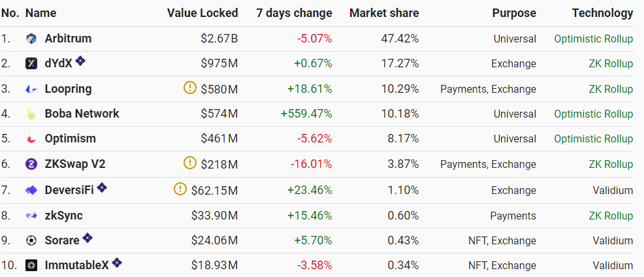Open the Arbitrum project link
This screenshot has height=277, width=644.
pos(68,39)
